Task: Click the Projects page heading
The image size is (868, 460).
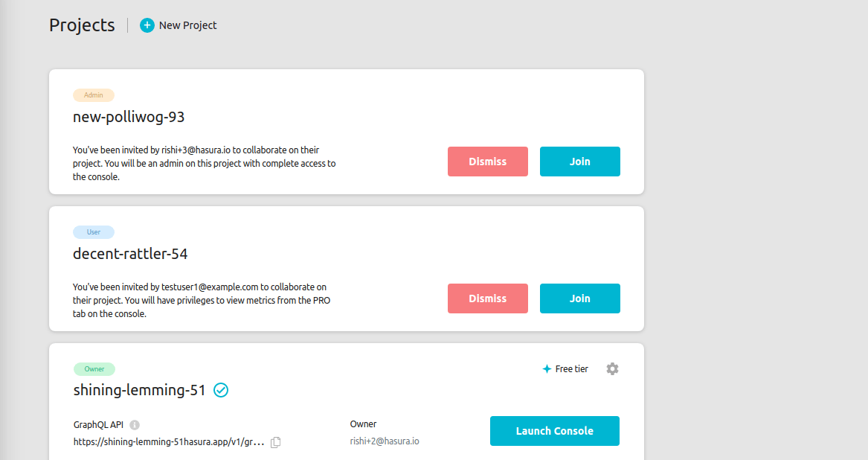Action: 82,25
